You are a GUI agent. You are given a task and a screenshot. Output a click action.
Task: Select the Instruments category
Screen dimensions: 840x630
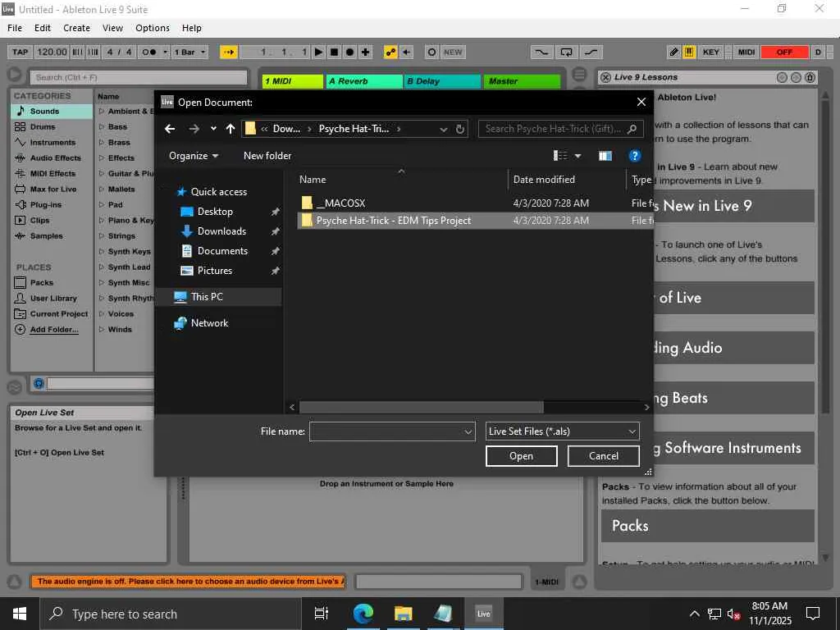click(52, 142)
